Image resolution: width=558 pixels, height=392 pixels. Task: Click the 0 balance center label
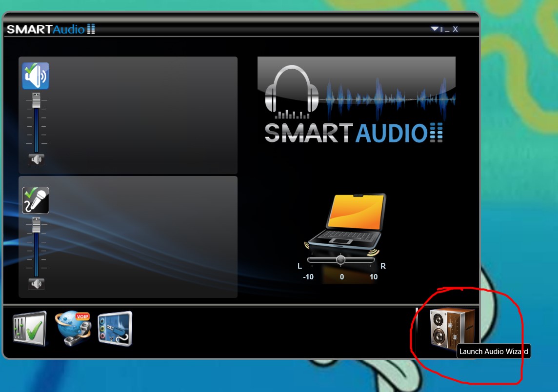(341, 277)
